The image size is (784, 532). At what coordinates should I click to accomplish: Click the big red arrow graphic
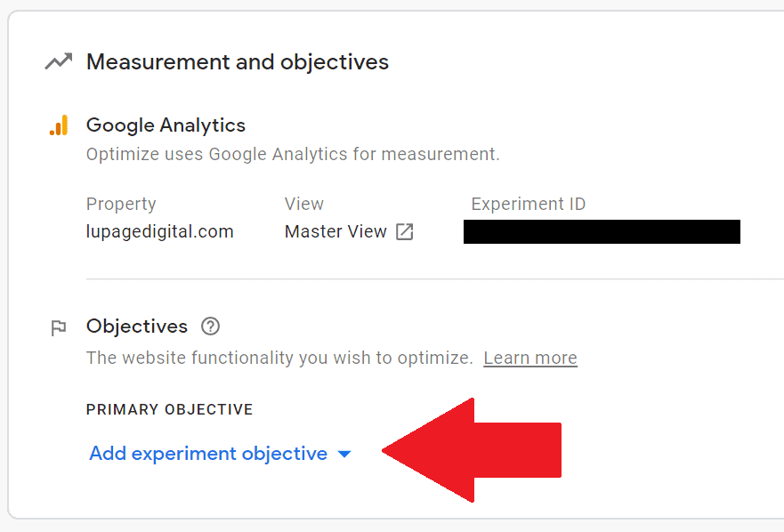click(472, 450)
